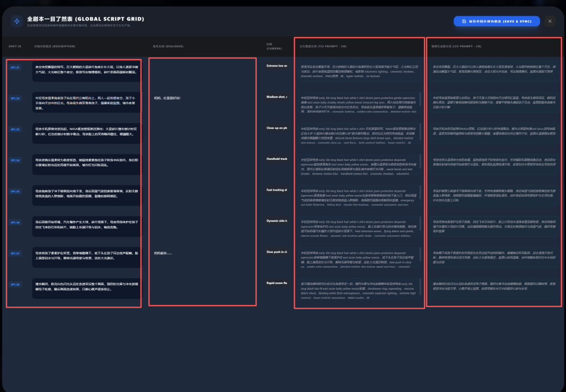Edit the T2I prompt box in EP1_S3 row

[x=360, y=134]
